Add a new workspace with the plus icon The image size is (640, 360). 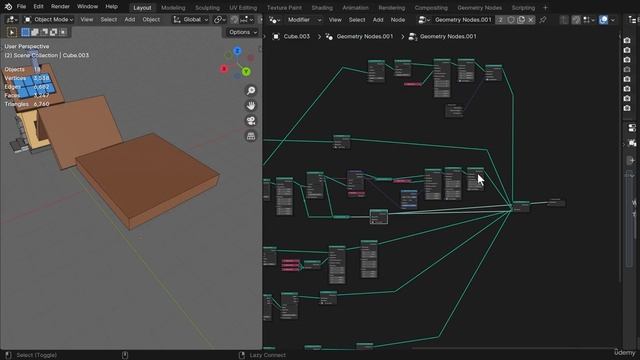click(545, 8)
